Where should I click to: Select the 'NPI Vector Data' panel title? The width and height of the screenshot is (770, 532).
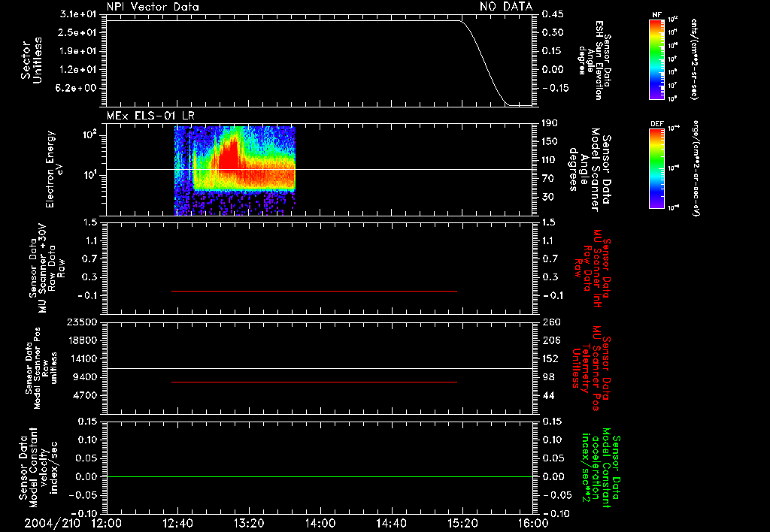[x=153, y=7]
